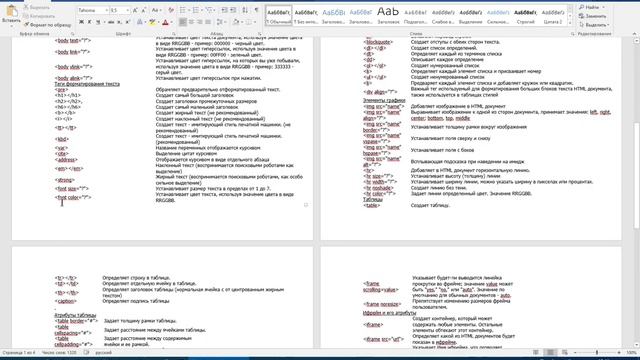Open Replace (Заменить) in the Editing group
The image size is (640, 360).
(593, 16)
